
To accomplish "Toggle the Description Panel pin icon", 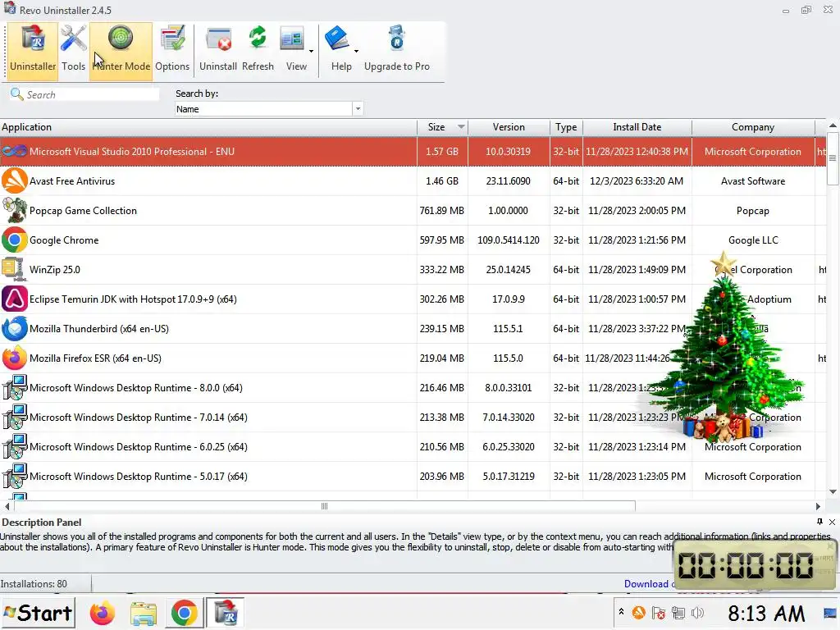I will pyautogui.click(x=819, y=522).
